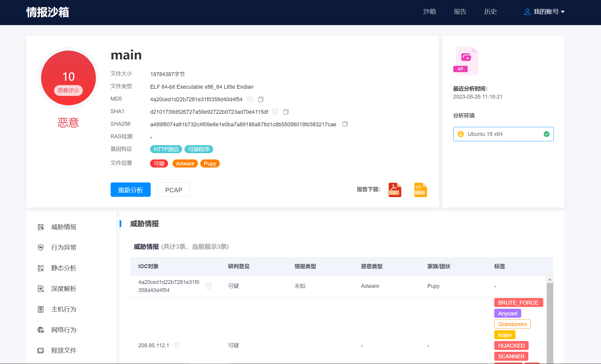Click the PCAP download button
Image resolution: width=601 pixels, height=364 pixels.
click(x=173, y=190)
